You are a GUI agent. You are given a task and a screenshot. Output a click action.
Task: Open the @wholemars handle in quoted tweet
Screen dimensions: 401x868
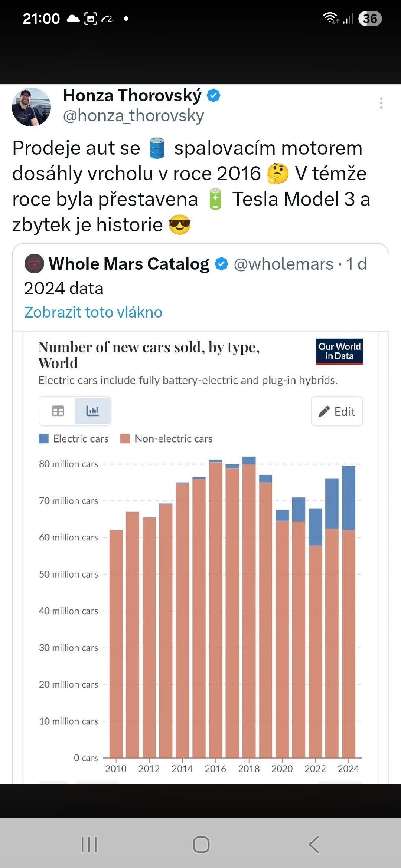click(x=283, y=264)
